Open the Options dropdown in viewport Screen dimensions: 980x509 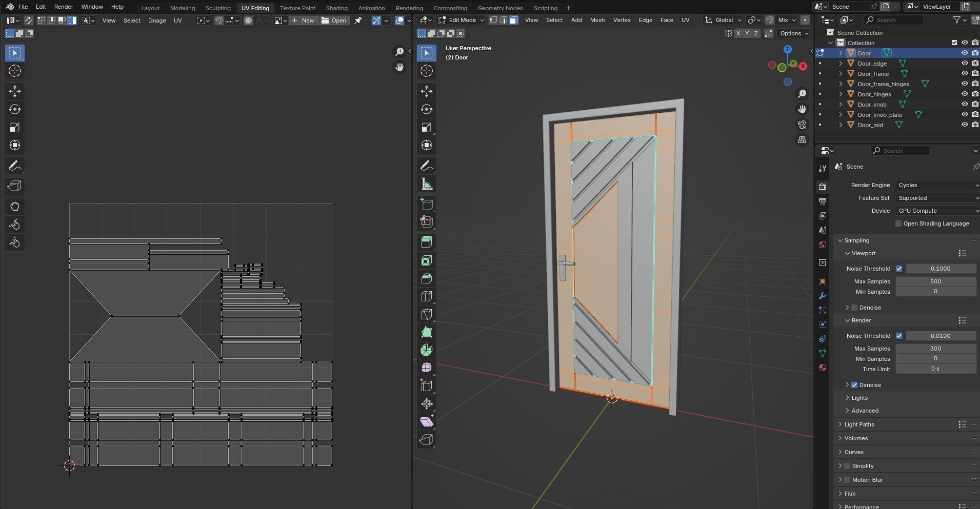point(794,33)
